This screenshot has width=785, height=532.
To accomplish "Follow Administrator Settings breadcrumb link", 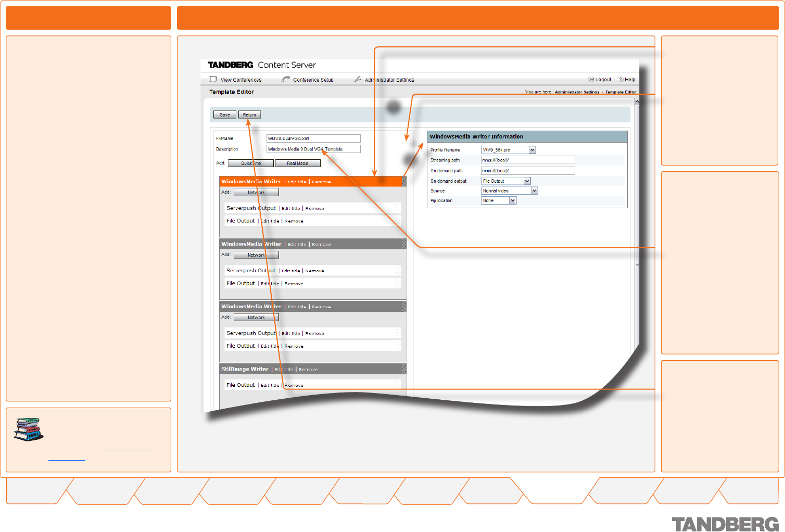I will [x=577, y=92].
